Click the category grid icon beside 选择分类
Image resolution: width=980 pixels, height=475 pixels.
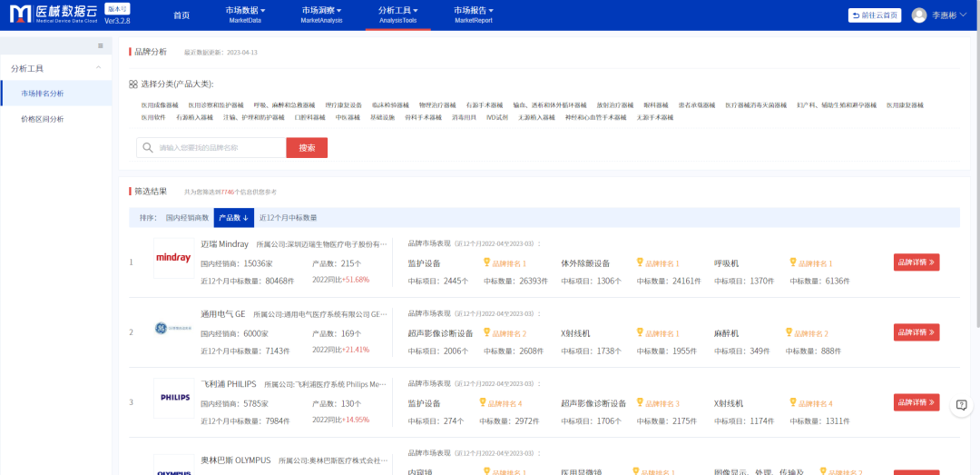click(133, 84)
